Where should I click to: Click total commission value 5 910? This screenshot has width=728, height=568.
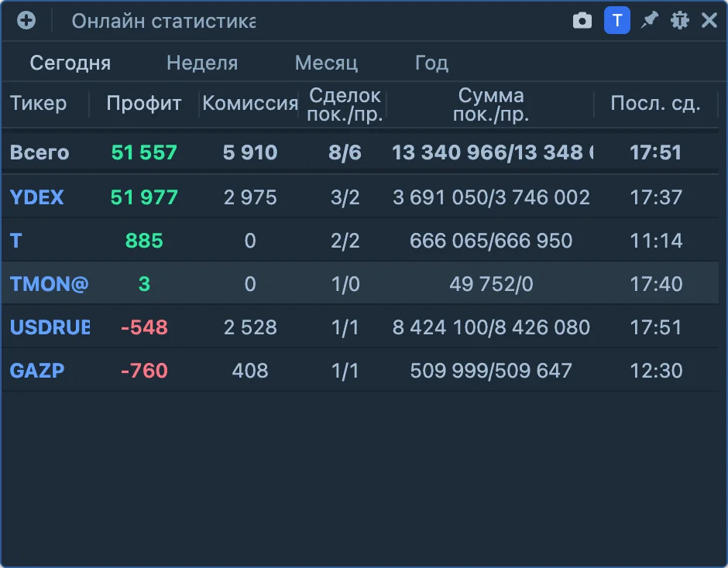250,152
